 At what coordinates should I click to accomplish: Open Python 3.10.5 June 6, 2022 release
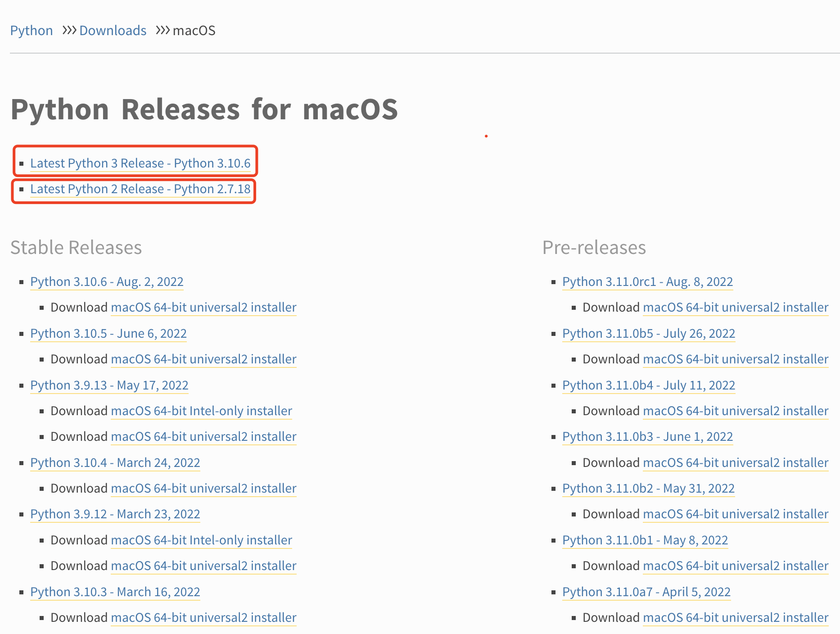(x=108, y=334)
